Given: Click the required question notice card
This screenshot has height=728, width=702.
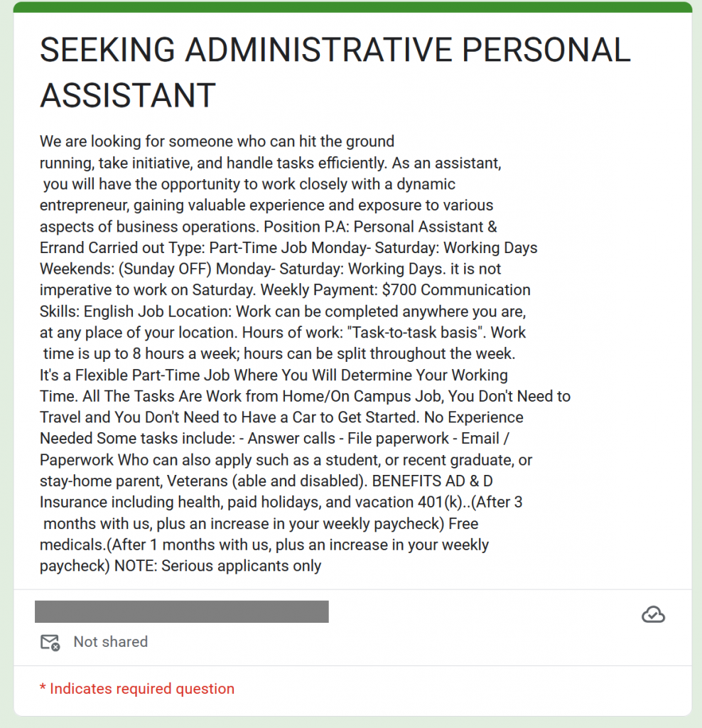Looking at the screenshot, I should [x=351, y=688].
